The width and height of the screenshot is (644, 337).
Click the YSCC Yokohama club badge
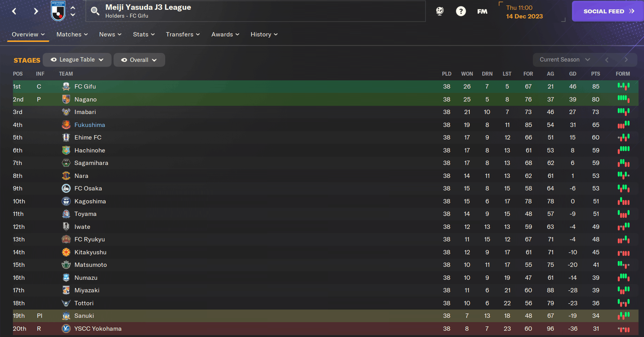[66, 328]
